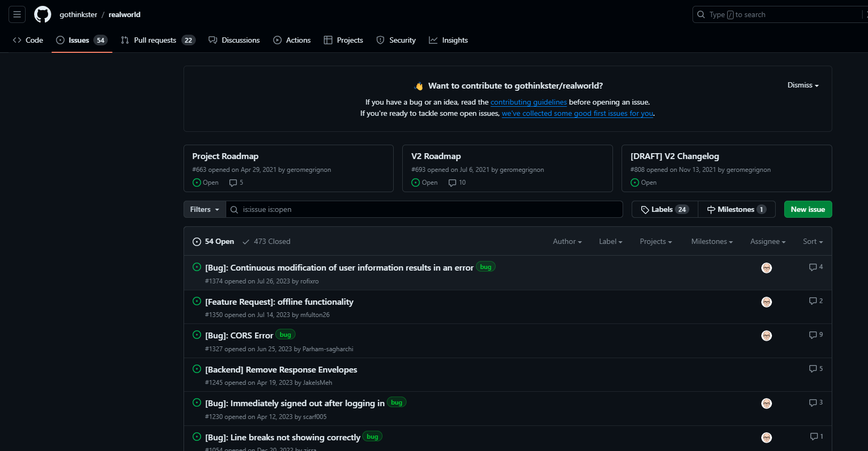Click the New issue button

[808, 209]
